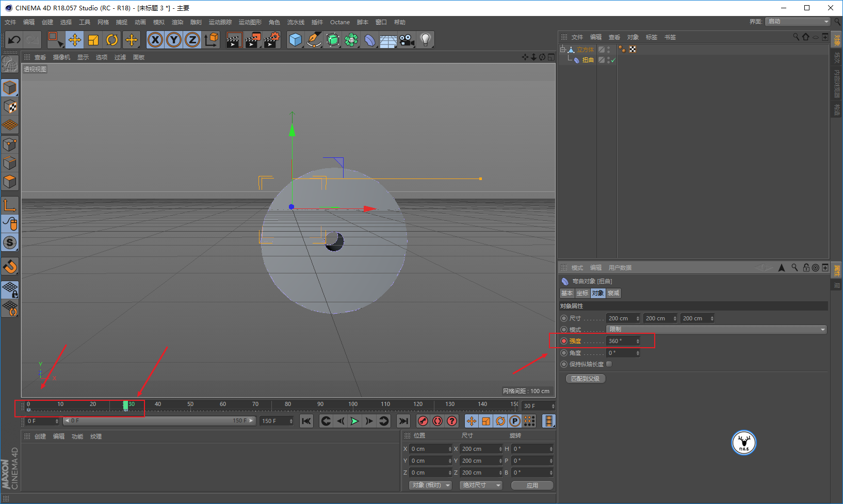The width and height of the screenshot is (843, 504).
Task: Add a light object
Action: tap(426, 40)
